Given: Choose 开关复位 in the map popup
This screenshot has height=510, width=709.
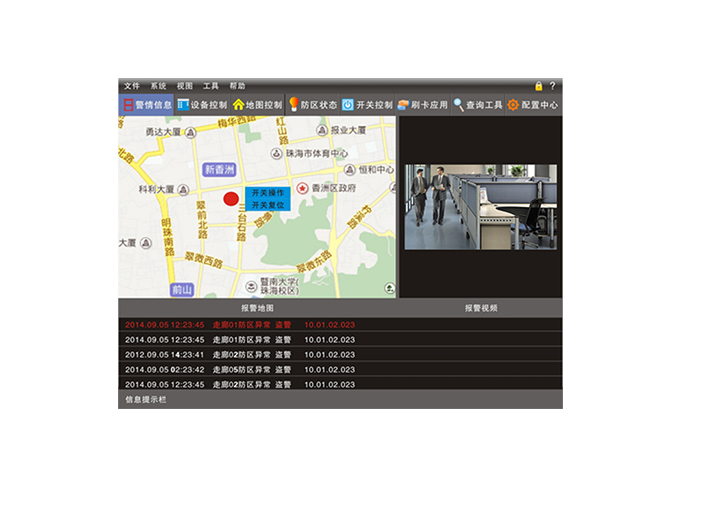Looking at the screenshot, I should [267, 204].
